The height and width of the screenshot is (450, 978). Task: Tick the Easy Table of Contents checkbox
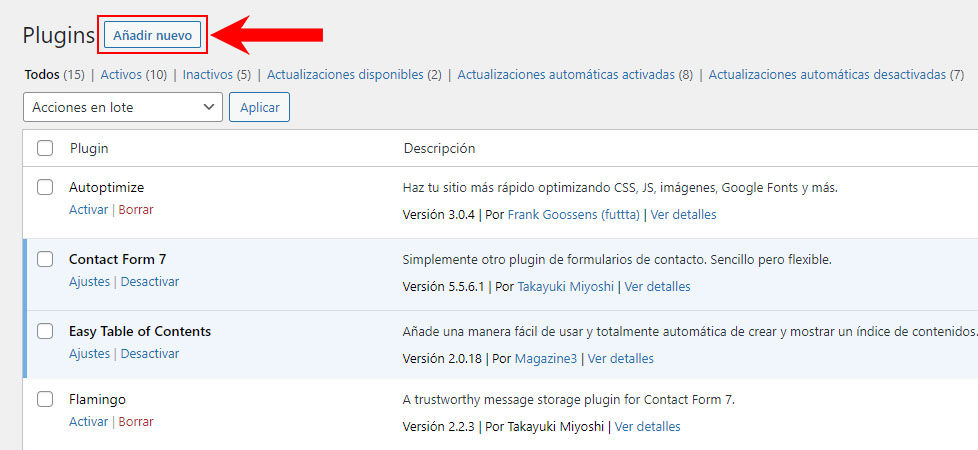pos(45,331)
